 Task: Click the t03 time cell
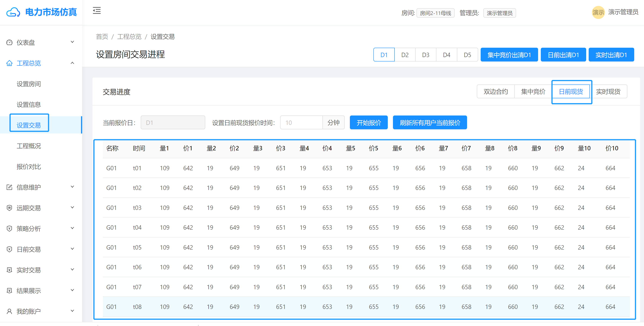click(x=137, y=208)
